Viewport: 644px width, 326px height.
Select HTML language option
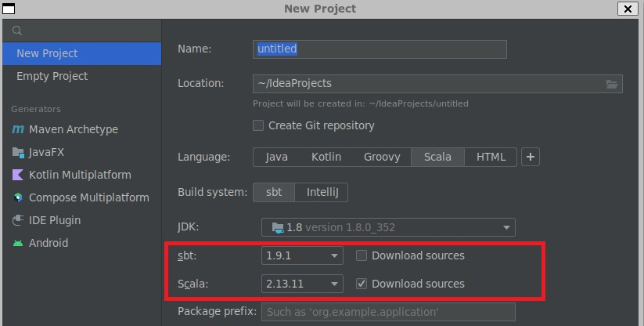(x=491, y=157)
